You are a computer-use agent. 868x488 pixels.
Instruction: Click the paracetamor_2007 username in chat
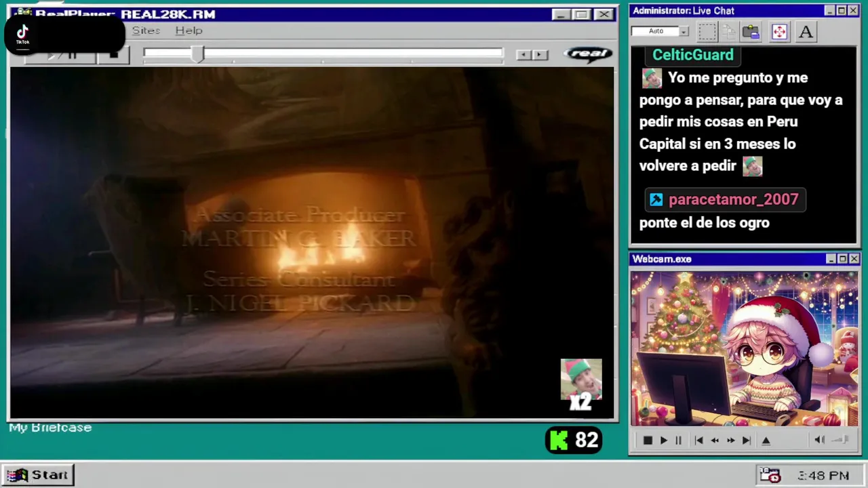733,199
